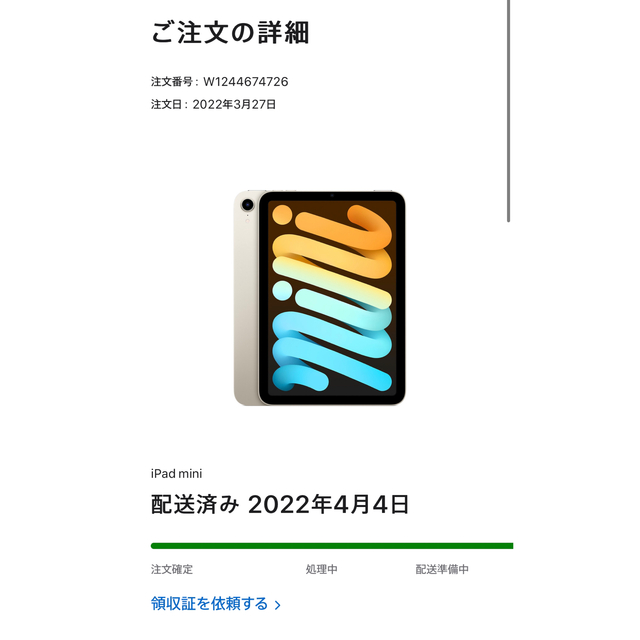This screenshot has width=640, height=640.
Task: Select the 配送準備中 progress step
Action: pyautogui.click(x=442, y=569)
